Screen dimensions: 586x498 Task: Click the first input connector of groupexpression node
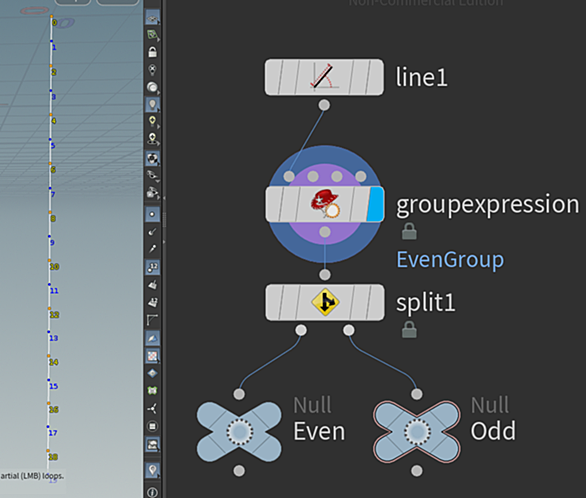point(289,176)
